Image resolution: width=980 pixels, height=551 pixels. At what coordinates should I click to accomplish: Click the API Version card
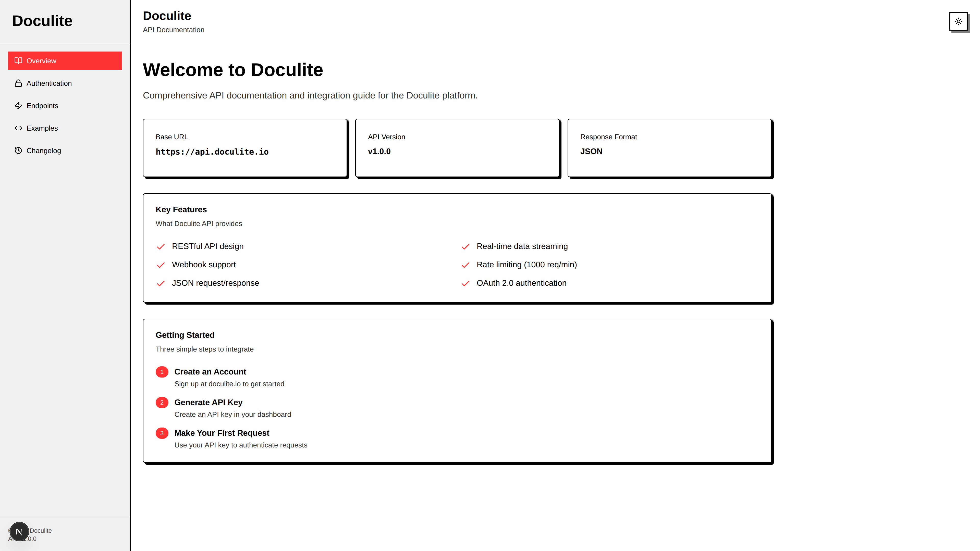[x=457, y=148]
